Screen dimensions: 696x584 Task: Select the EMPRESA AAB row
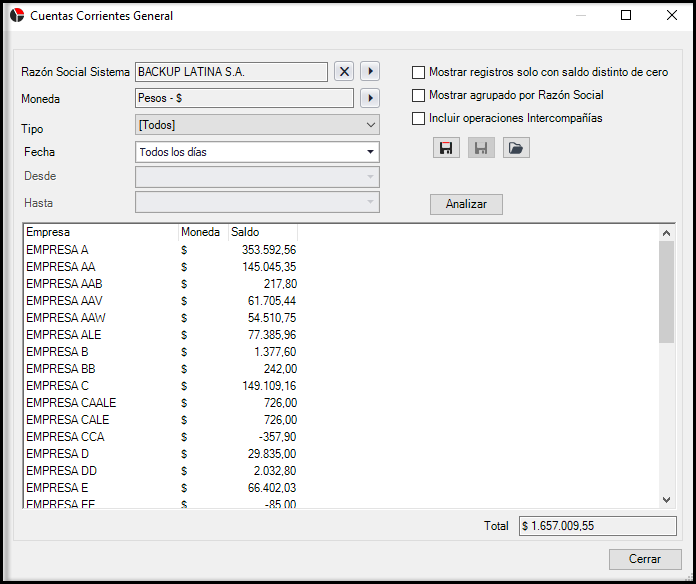tap(161, 284)
